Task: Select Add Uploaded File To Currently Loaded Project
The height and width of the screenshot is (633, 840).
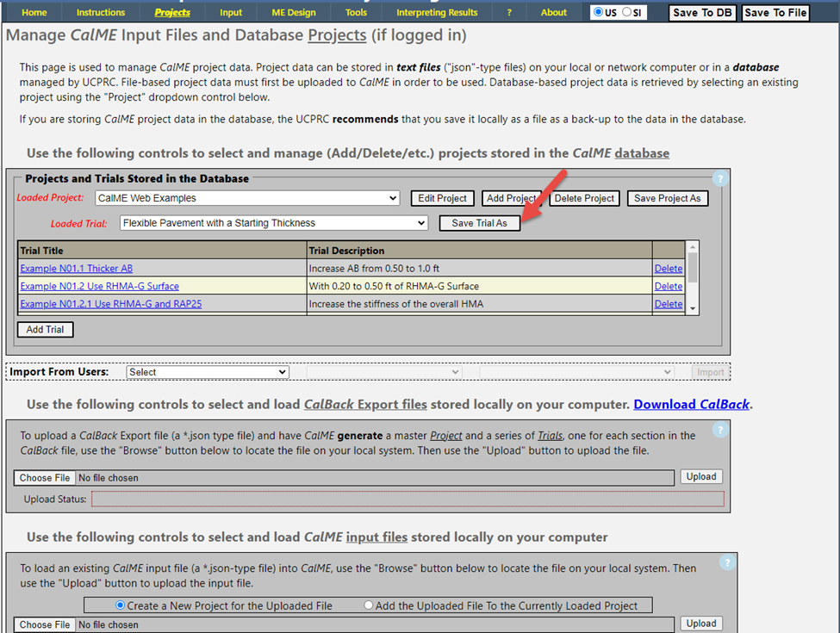Action: [369, 605]
